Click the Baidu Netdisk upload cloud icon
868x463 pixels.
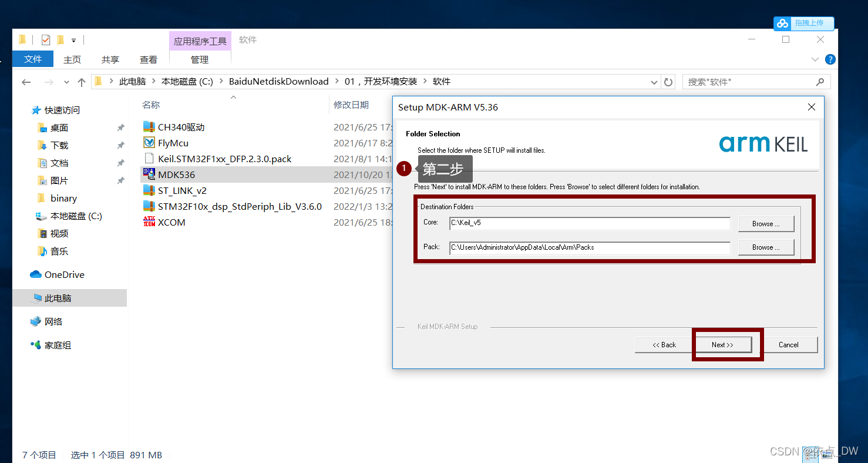(782, 24)
